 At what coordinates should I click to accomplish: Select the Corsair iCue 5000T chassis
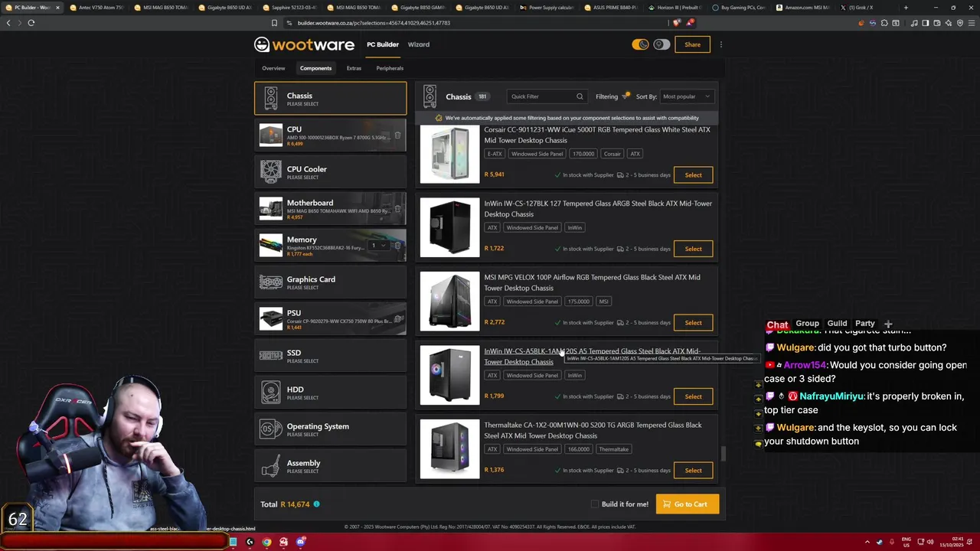pyautogui.click(x=693, y=175)
